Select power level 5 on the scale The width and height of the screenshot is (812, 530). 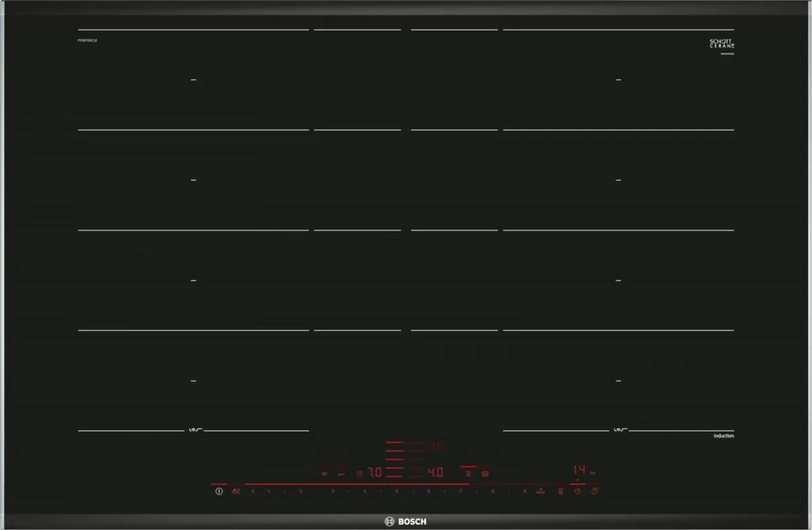coord(397,491)
